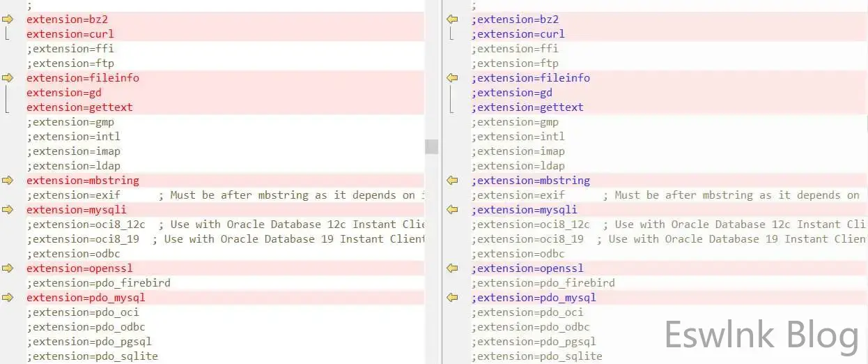The width and height of the screenshot is (868, 364).
Task: Click copy-left arrow beside right ;extension=fileinfo
Action: click(x=452, y=78)
